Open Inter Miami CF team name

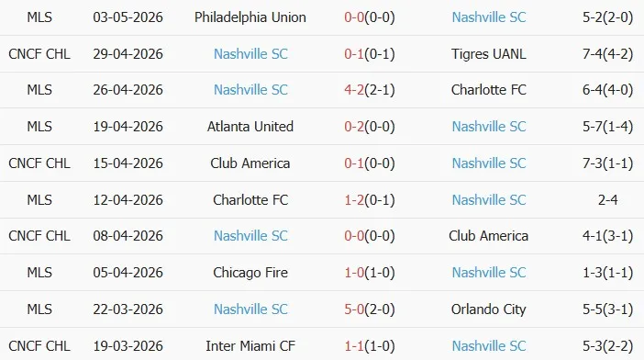click(x=250, y=345)
